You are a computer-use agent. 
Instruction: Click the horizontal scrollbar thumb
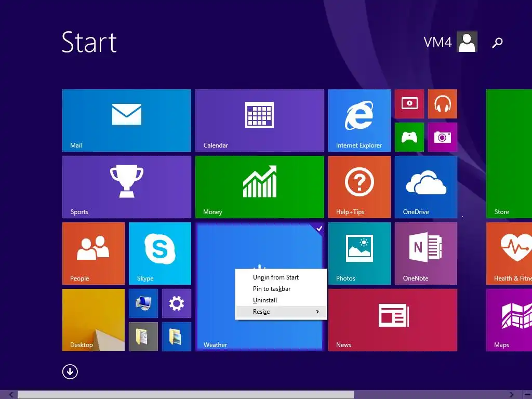[x=185, y=395]
